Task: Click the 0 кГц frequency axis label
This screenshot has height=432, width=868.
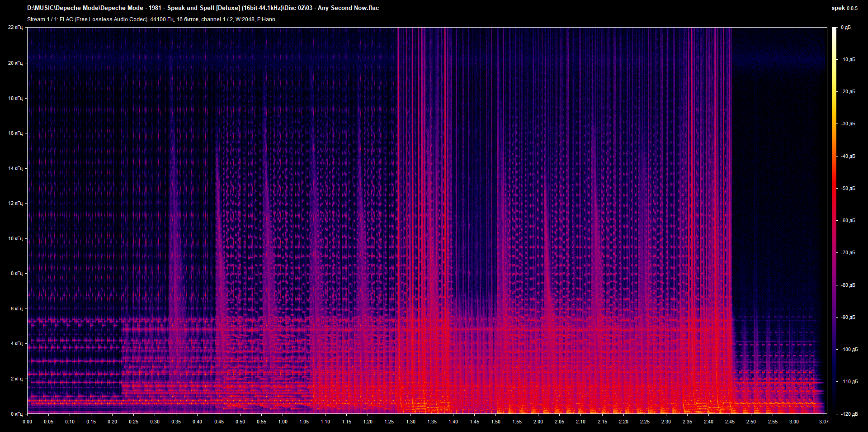Action: tap(16, 414)
